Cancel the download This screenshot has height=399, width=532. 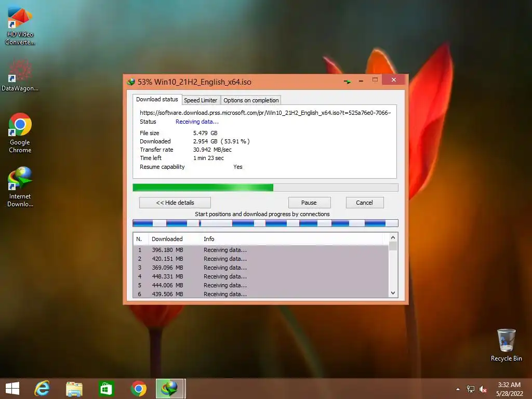(365, 203)
